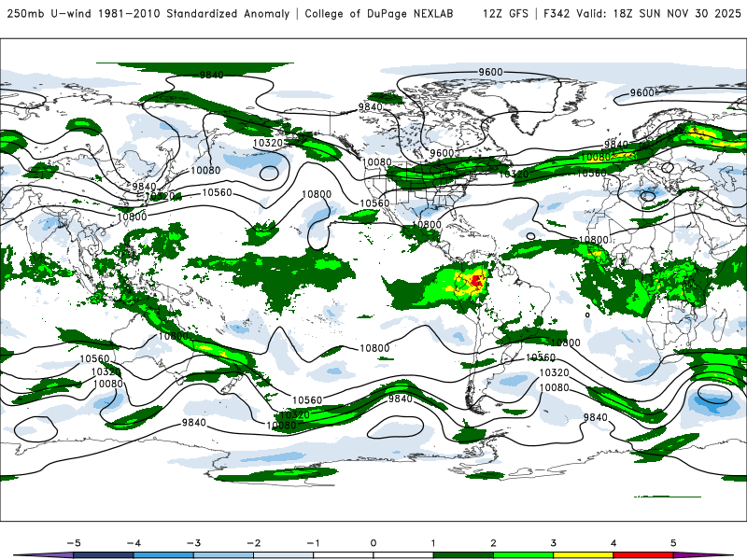Click the '250mb U-wind 1981-2010 Standardized Anomaly' title
Image resolution: width=747 pixels, height=560 pixels.
[x=148, y=14]
